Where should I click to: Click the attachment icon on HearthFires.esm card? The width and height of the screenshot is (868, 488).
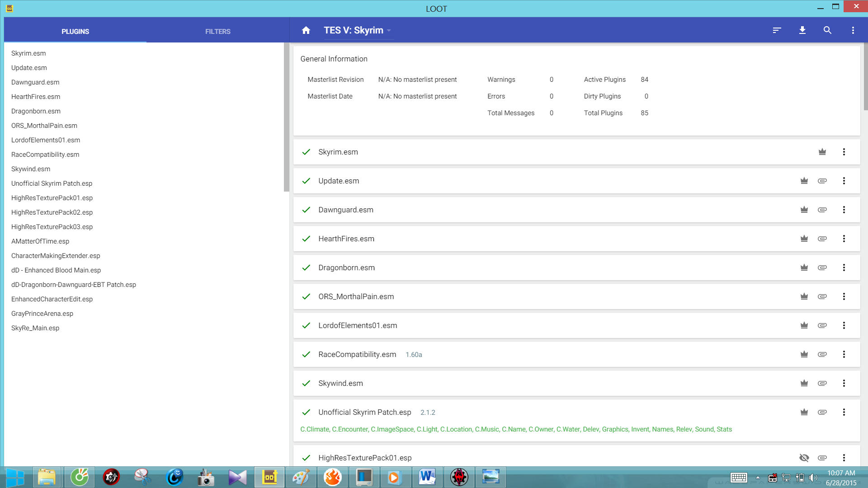822,239
